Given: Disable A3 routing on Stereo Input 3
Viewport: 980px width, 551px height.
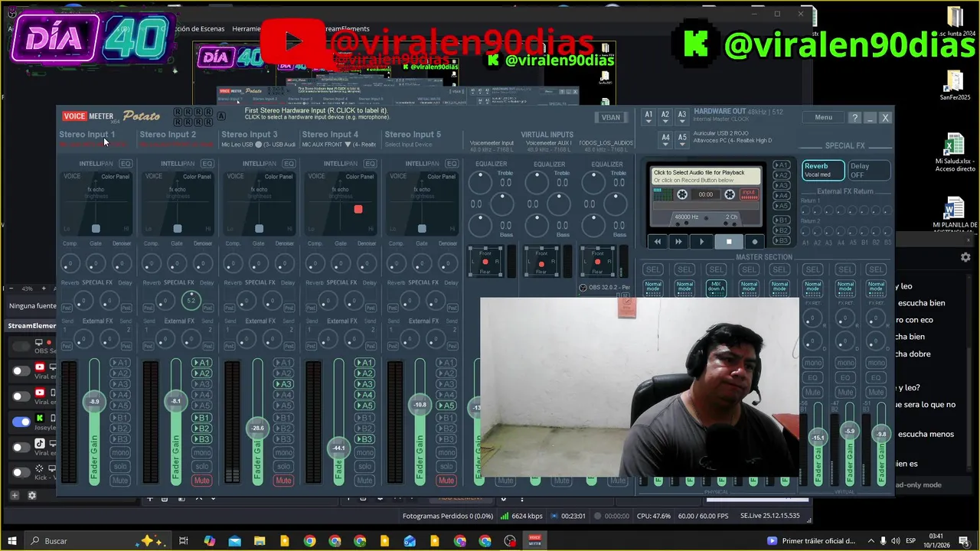Looking at the screenshot, I should (x=283, y=384).
